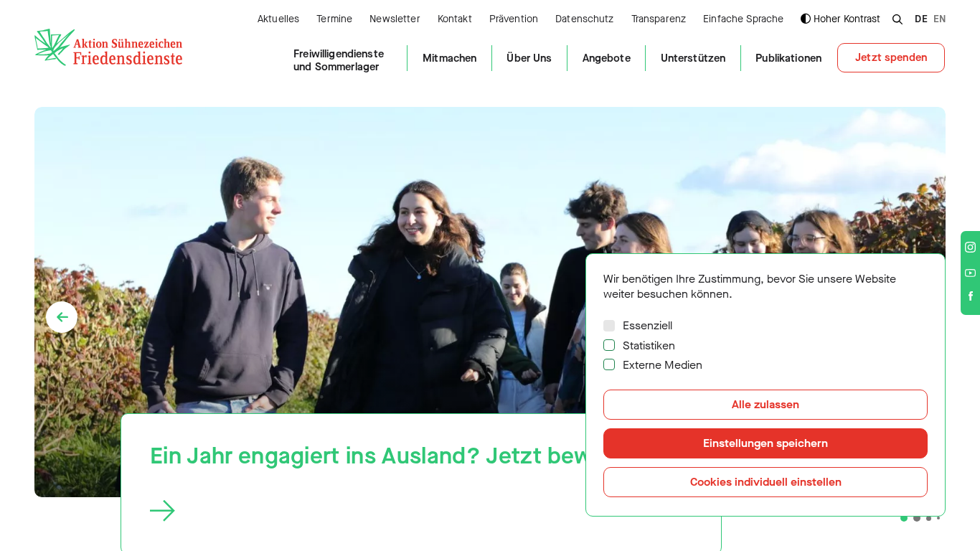The width and height of the screenshot is (980, 551).
Task: Open the Aktion Sühnezeichen Friedensdienste logo
Action: pyautogui.click(x=108, y=47)
